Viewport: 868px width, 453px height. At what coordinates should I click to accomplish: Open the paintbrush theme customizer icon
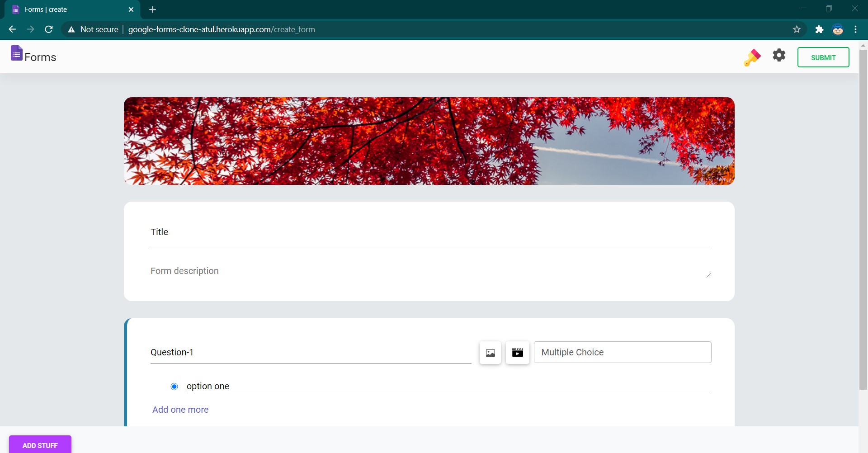pos(752,57)
